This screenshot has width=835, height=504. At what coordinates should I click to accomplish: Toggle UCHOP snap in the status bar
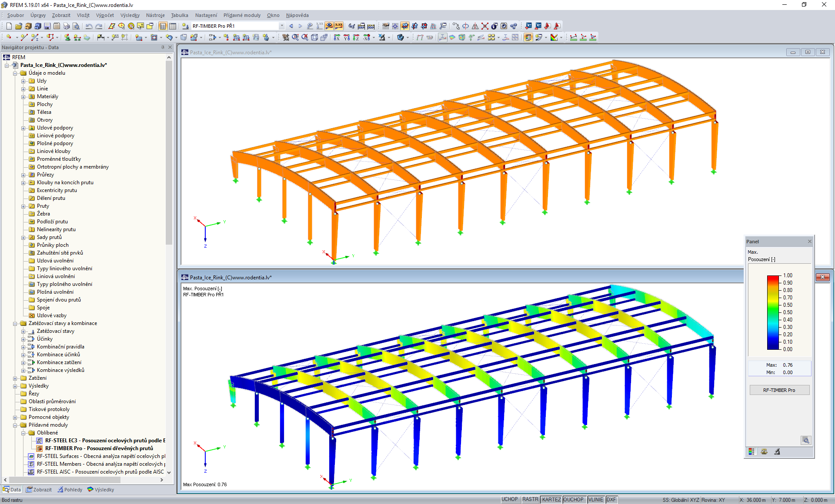(x=509, y=499)
